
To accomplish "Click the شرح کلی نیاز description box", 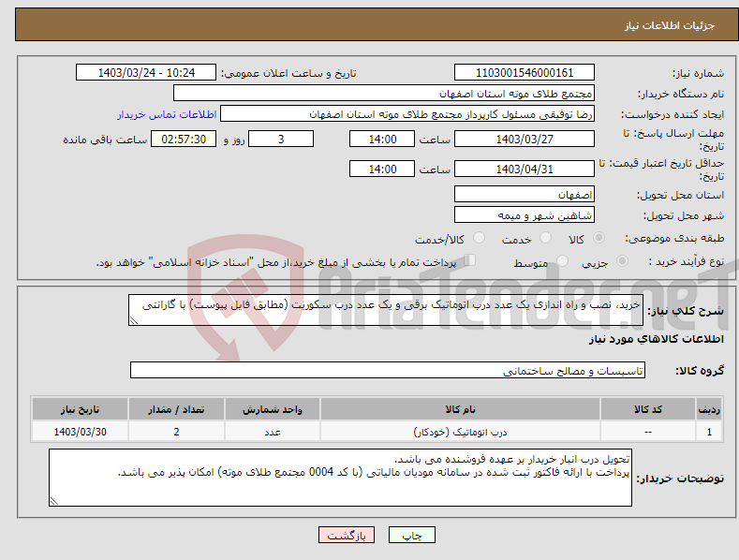I will (386, 310).
